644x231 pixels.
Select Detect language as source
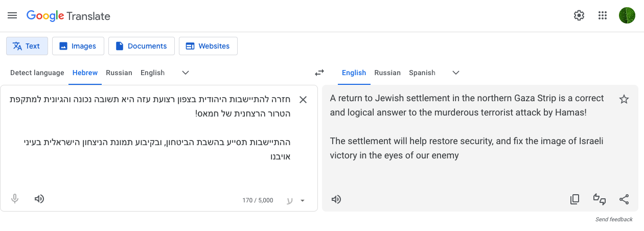37,73
